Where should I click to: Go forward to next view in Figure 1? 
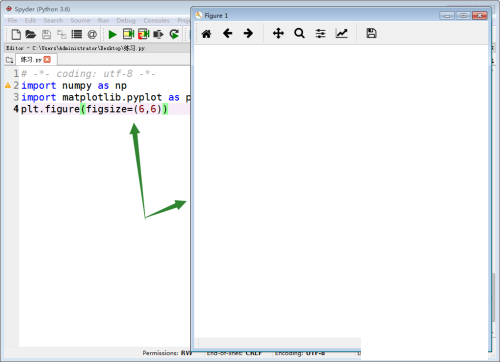coord(248,33)
